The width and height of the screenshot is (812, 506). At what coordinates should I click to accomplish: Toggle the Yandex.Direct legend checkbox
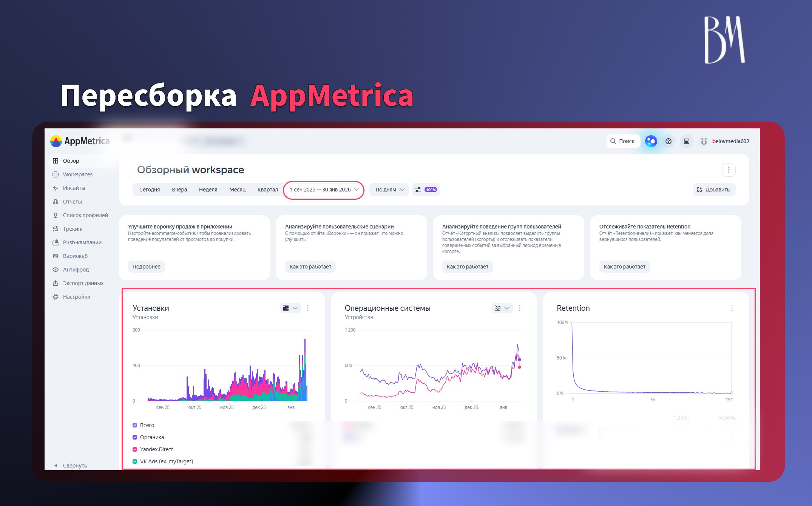click(135, 449)
